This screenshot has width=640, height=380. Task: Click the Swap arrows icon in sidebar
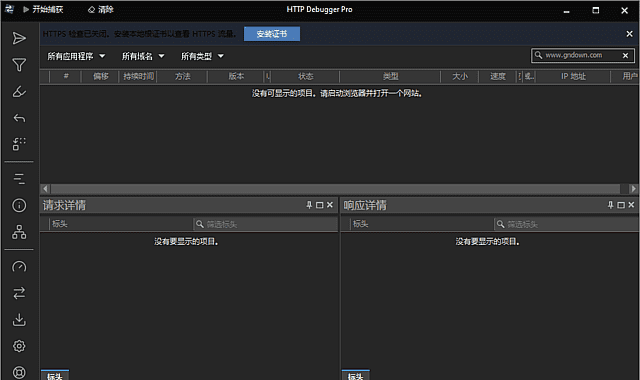[19, 293]
